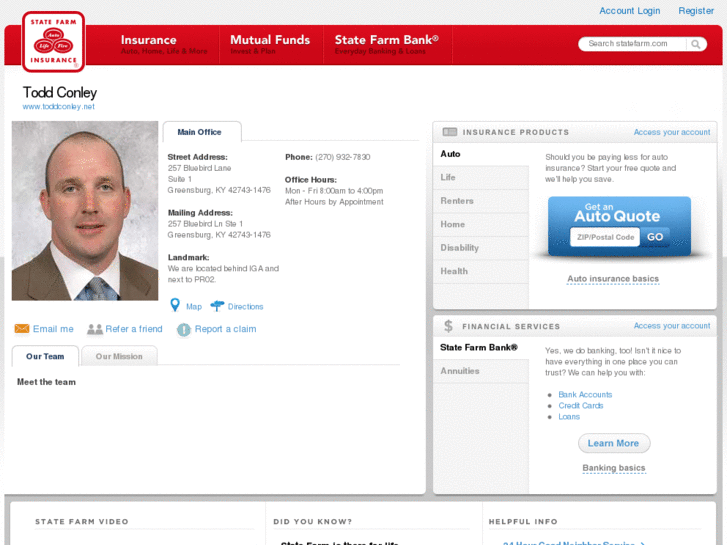727x545 pixels.
Task: Switch to the Our Team tab
Action: point(45,356)
